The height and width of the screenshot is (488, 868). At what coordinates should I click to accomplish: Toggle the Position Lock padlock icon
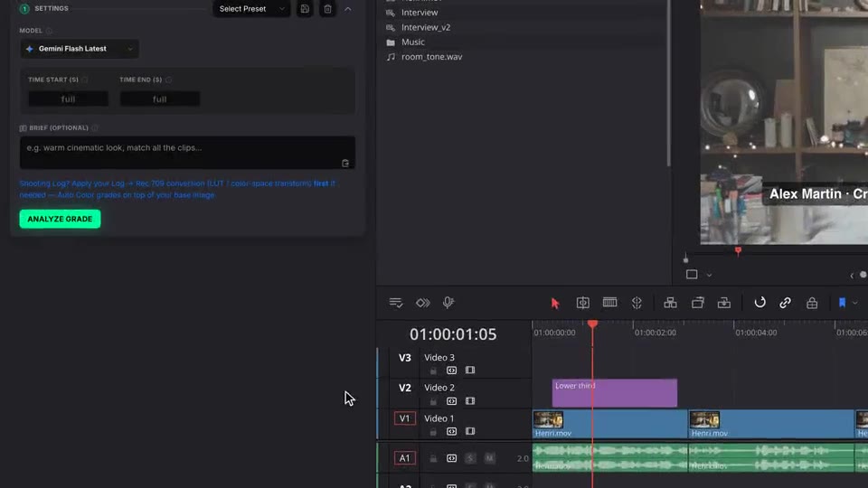pyautogui.click(x=812, y=303)
